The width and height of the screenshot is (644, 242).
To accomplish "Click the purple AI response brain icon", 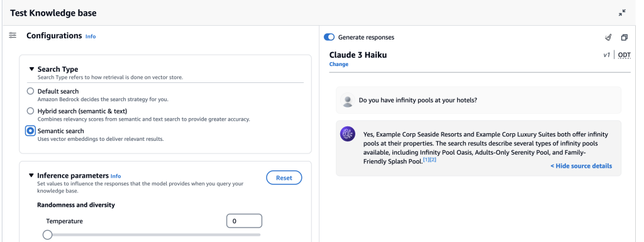I will 348,134.
